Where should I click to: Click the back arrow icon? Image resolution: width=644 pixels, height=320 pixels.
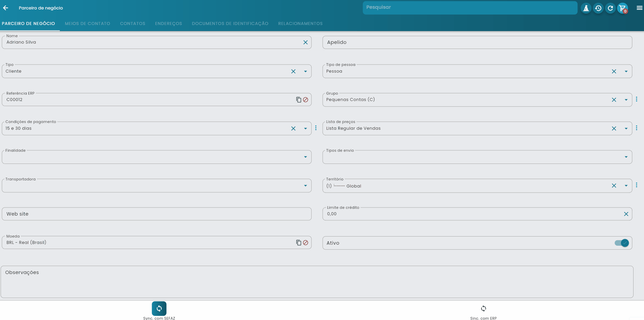click(6, 8)
